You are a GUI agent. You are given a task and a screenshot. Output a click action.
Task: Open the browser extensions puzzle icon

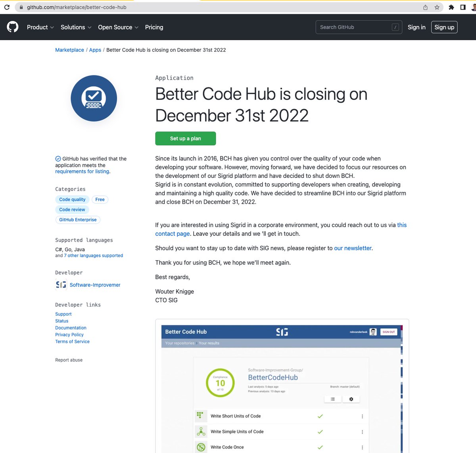(x=451, y=7)
